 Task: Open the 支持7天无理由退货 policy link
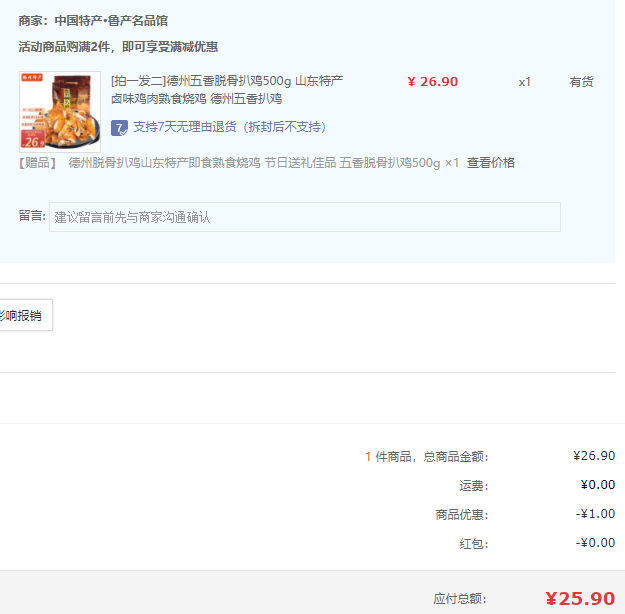229,127
